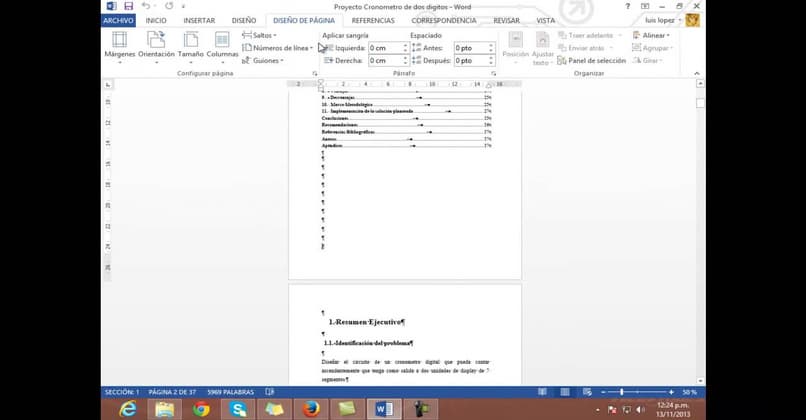Click the vertical scrollbar up arrow
This screenshot has height=420, width=806.
(700, 83)
